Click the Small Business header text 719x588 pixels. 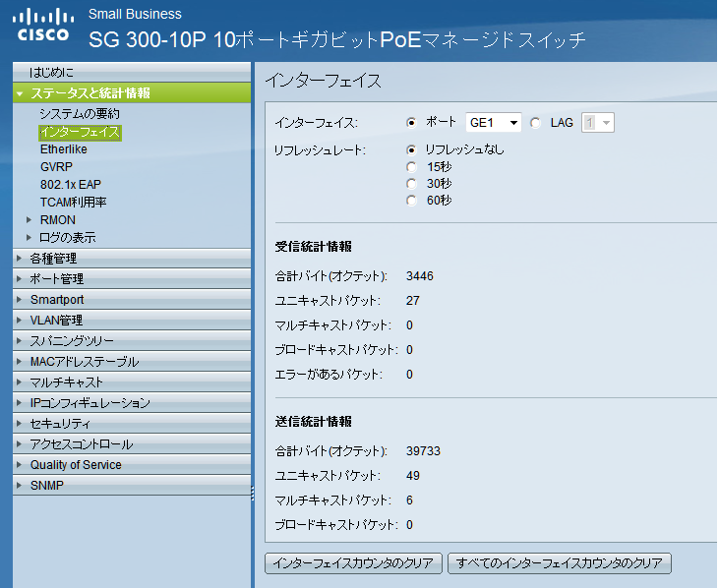point(135,14)
